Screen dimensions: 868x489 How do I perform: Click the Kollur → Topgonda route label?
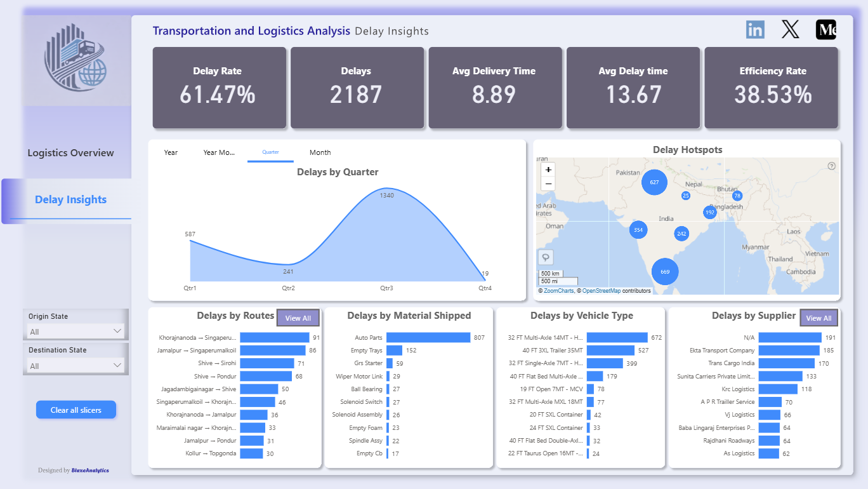(x=211, y=453)
